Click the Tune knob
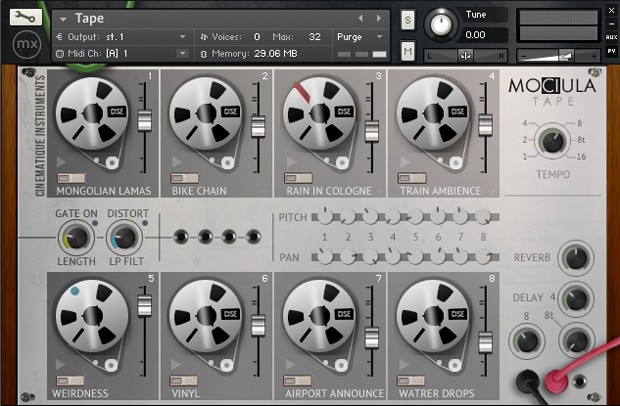The height and width of the screenshot is (406, 620). click(441, 25)
